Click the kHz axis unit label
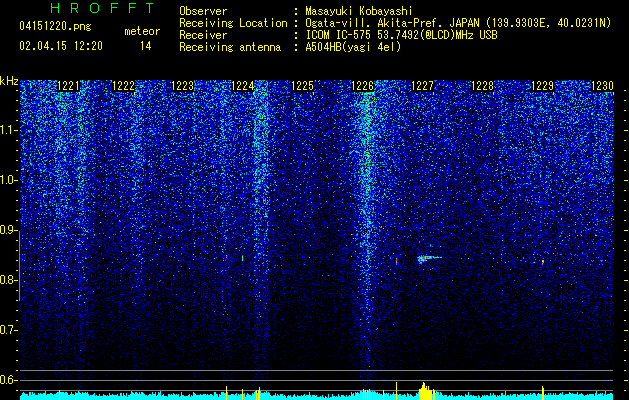The height and width of the screenshot is (400, 629). 9,81
